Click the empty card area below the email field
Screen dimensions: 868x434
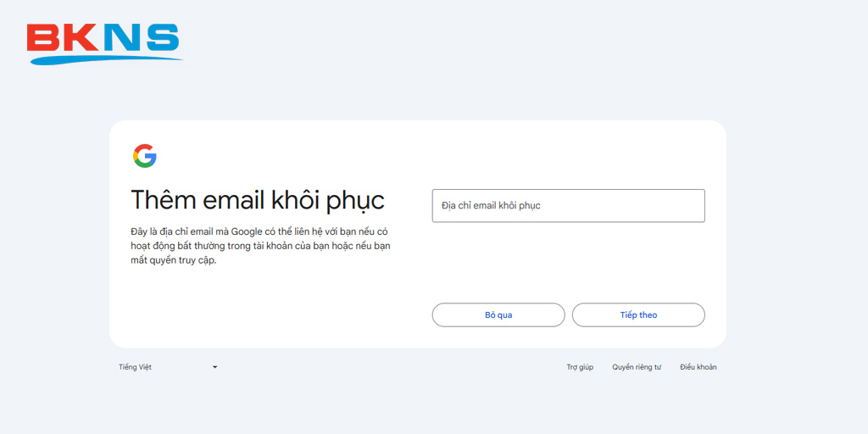568,263
